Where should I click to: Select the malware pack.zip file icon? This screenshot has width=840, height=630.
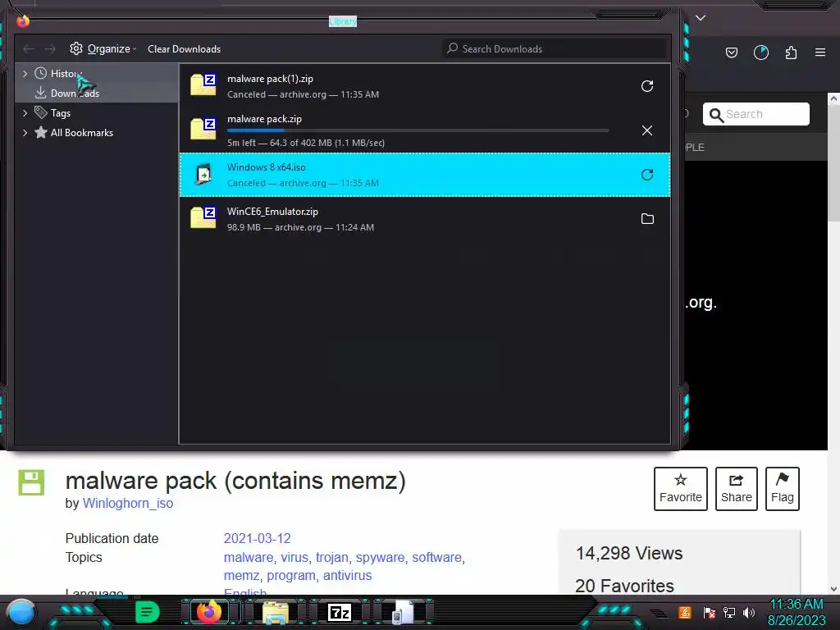coord(203,129)
